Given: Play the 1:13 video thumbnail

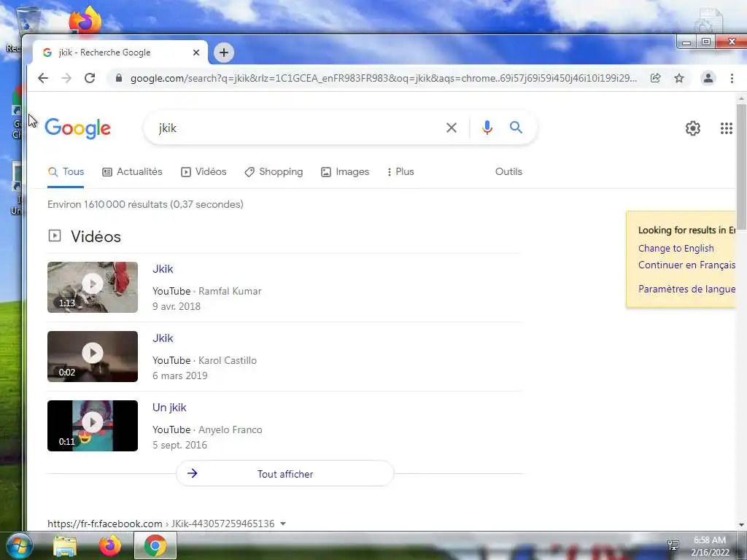Looking at the screenshot, I should tap(93, 287).
